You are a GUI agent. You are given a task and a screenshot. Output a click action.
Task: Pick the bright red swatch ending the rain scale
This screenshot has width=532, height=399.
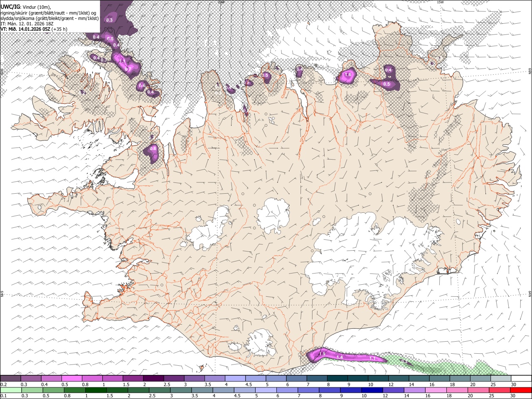pyautogui.click(x=521, y=390)
